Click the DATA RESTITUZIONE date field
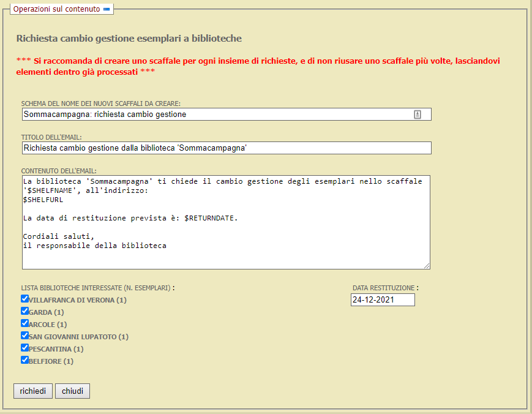Screen dimensions: 532x414 [382, 299]
